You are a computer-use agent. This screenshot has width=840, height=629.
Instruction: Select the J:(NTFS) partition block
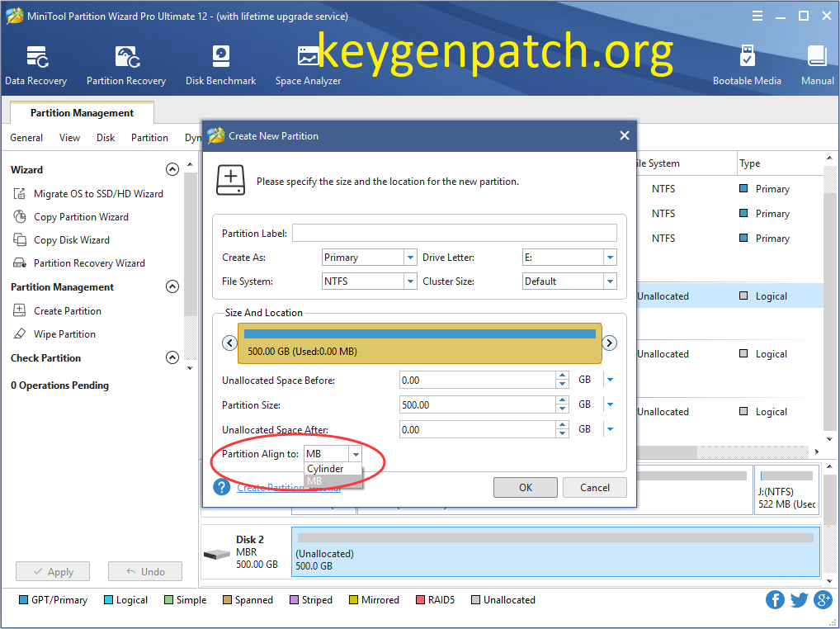[x=786, y=489]
